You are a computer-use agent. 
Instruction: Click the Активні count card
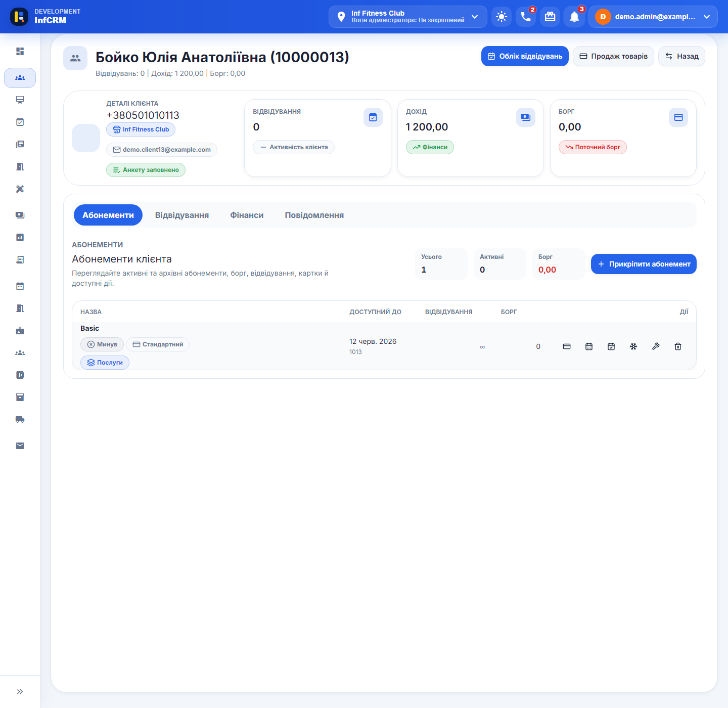click(x=500, y=264)
